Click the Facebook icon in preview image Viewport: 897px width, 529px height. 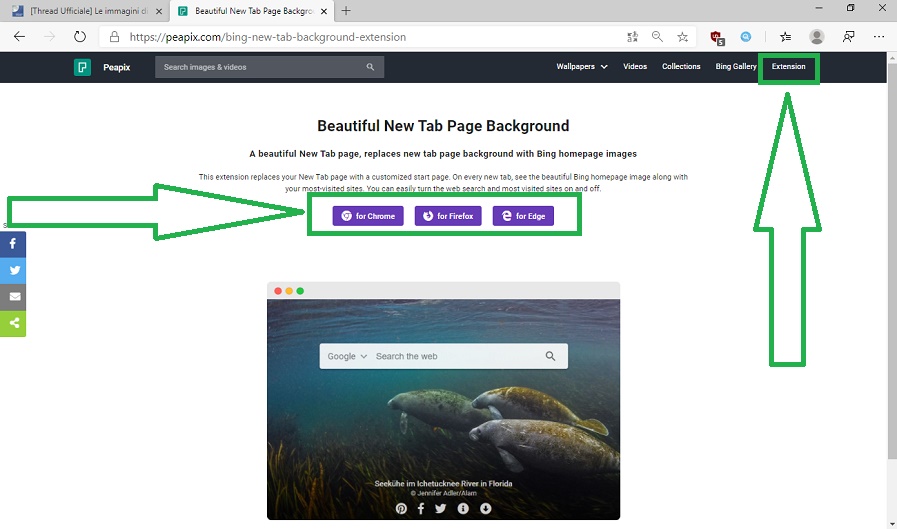[x=420, y=508]
